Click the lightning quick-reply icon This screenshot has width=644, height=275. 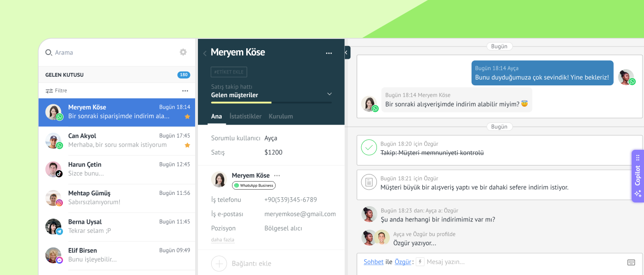[420, 262]
